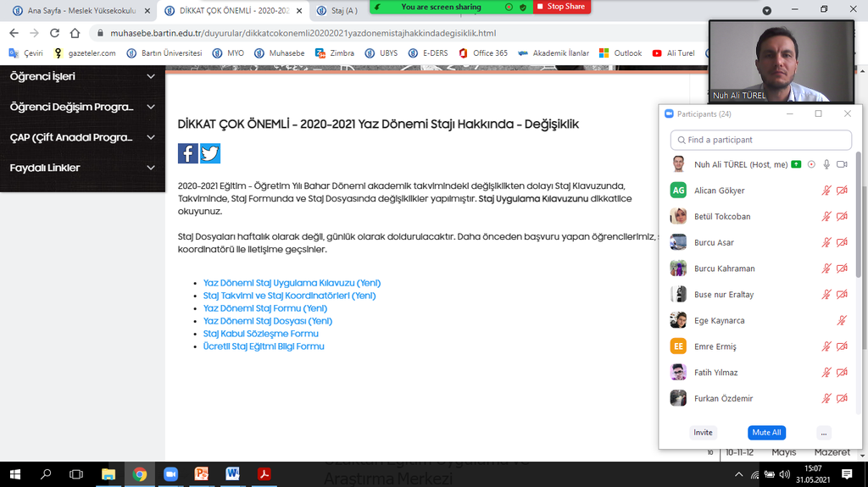Click Nuh Ali TÜREL's video thumbnail
Screen dimensions: 868x487
pos(782,62)
